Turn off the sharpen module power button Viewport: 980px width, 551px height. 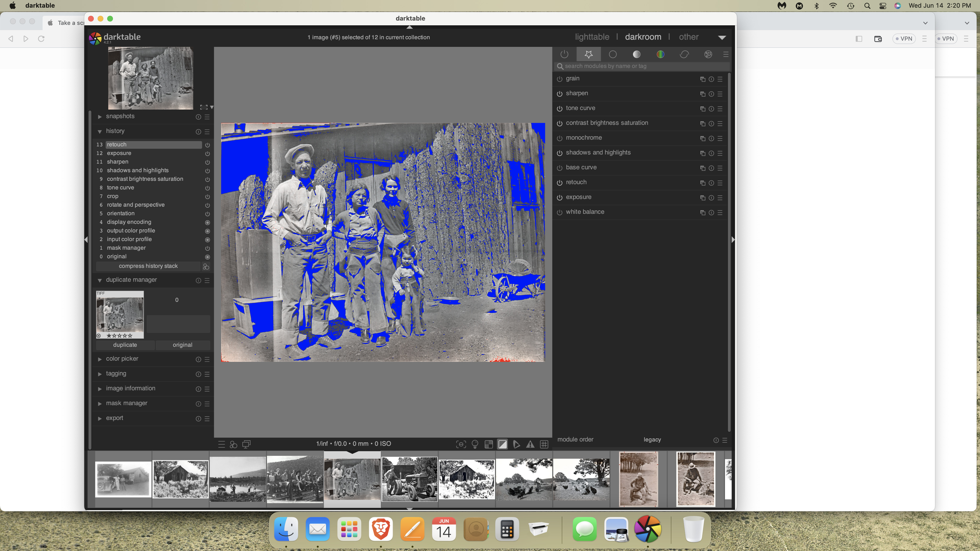559,94
